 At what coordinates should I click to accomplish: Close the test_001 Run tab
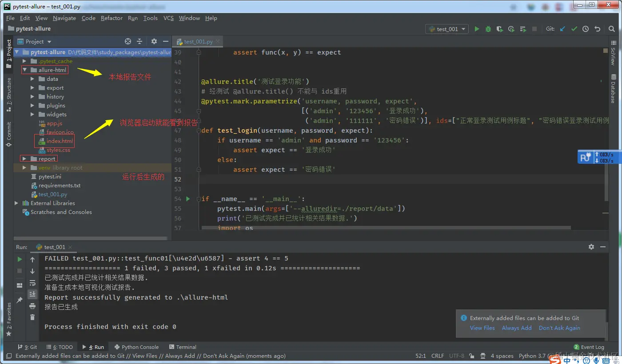(70, 247)
